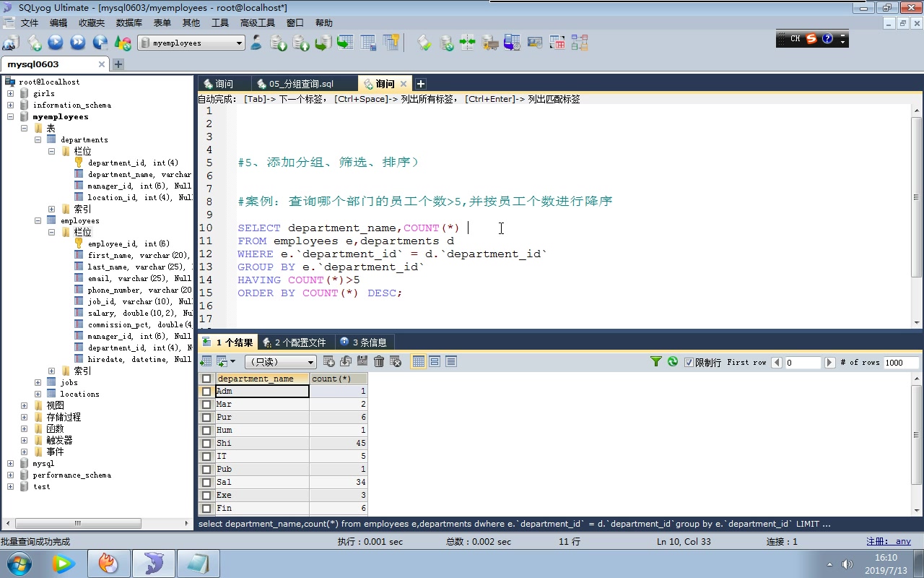Image resolution: width=924 pixels, height=578 pixels.
Task: Tick the checkbox for the Shi row
Action: (206, 443)
